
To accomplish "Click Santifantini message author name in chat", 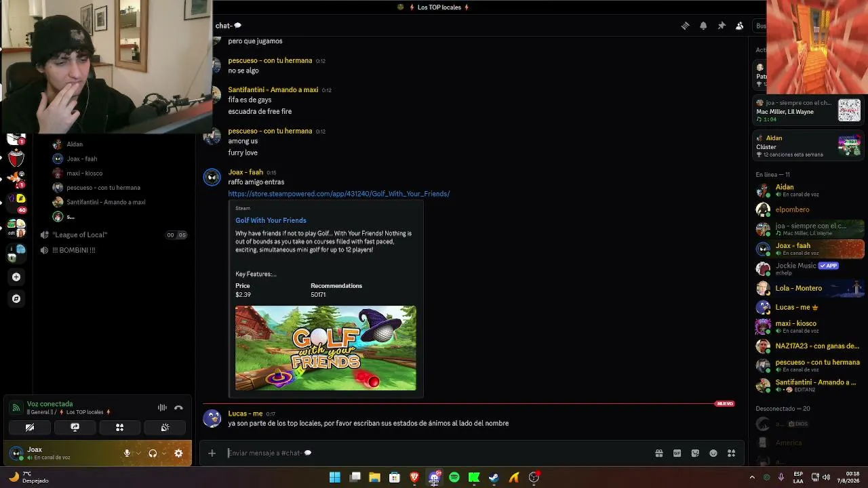I will pos(273,90).
